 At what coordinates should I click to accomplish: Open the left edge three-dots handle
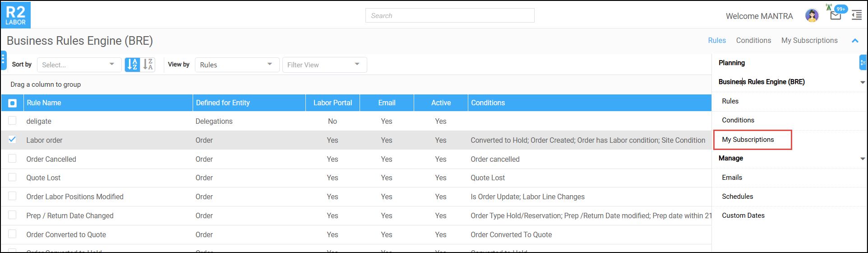pos(3,60)
